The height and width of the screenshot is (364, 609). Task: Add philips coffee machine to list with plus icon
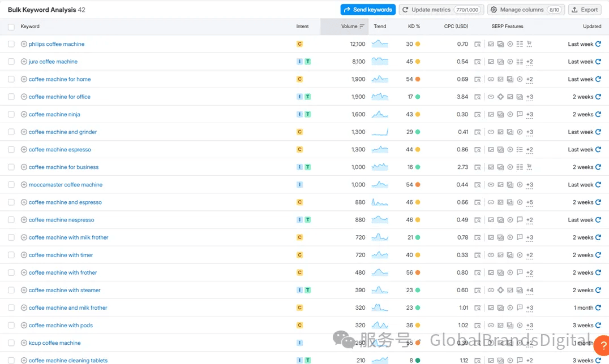[x=24, y=44]
